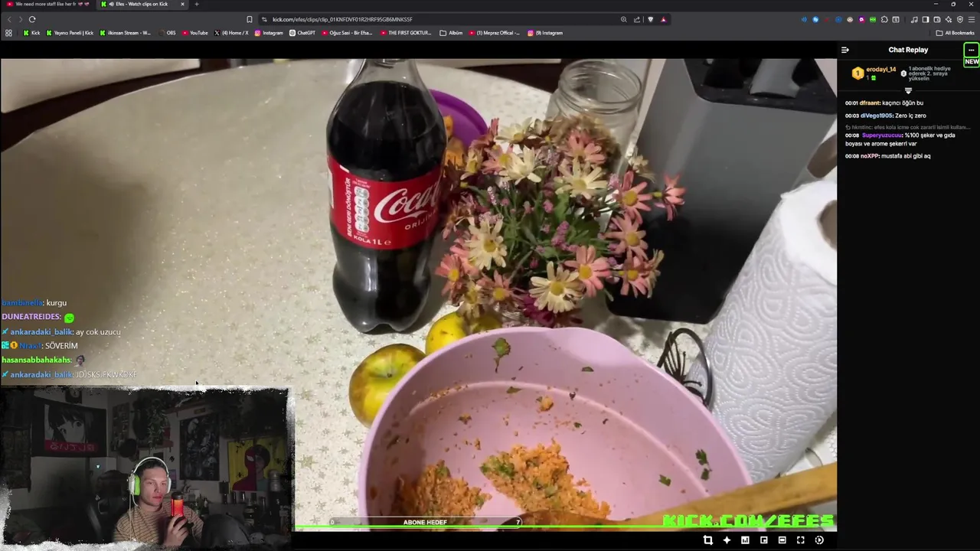Viewport: 980px width, 551px height.
Task: Open the Leo AI sparkle toolbar icon
Action: (949, 19)
